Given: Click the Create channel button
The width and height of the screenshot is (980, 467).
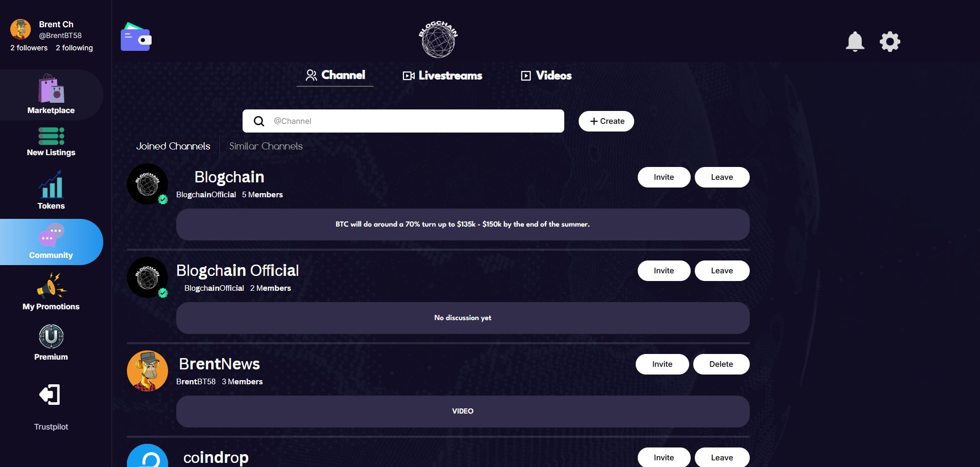Looking at the screenshot, I should (x=606, y=121).
